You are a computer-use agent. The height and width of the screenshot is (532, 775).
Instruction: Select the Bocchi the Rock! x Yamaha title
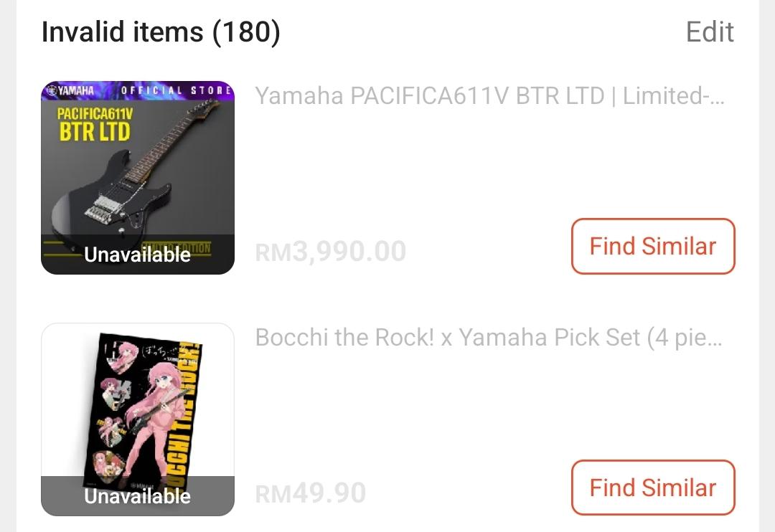click(490, 338)
